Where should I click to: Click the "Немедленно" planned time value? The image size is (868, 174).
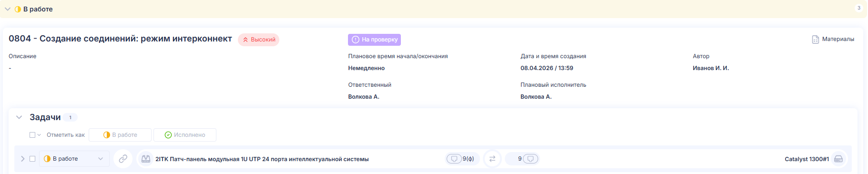coord(366,68)
